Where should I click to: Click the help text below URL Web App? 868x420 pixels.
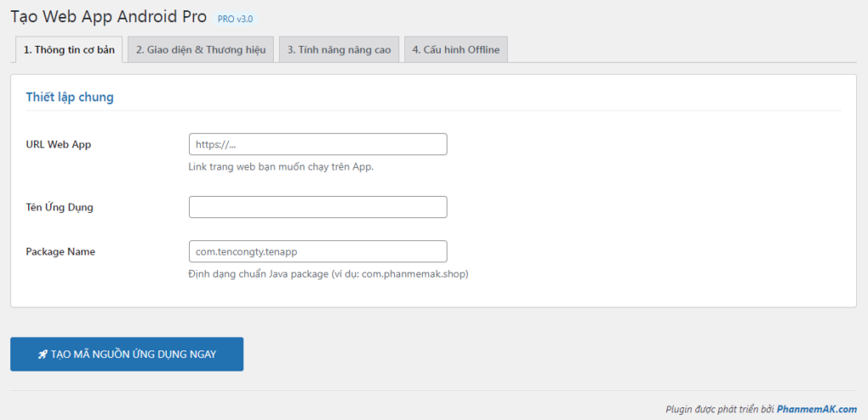point(281,166)
